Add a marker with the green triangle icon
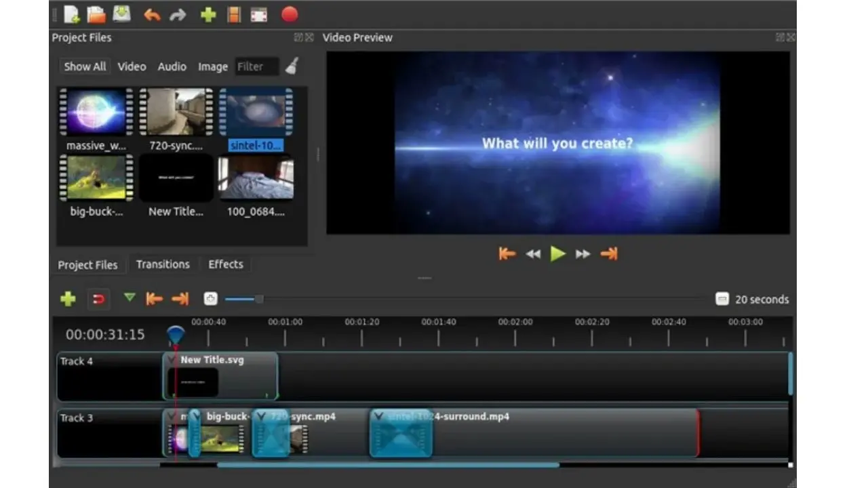 point(130,297)
